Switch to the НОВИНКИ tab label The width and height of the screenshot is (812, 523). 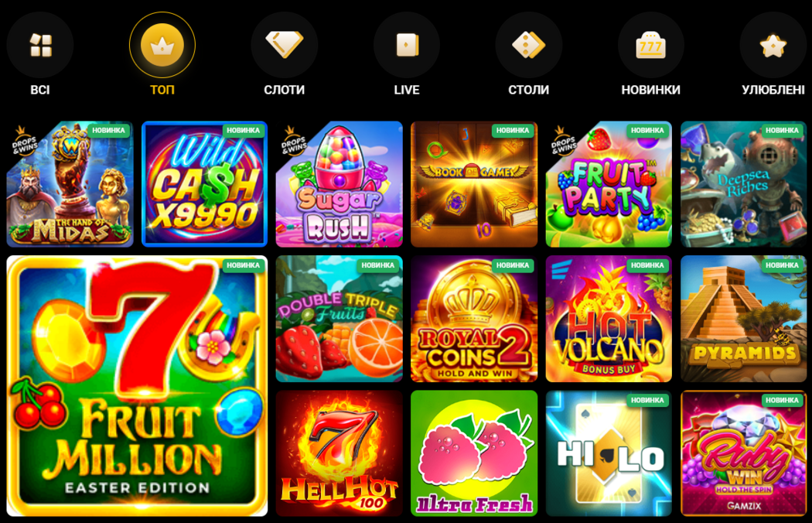pyautogui.click(x=651, y=90)
